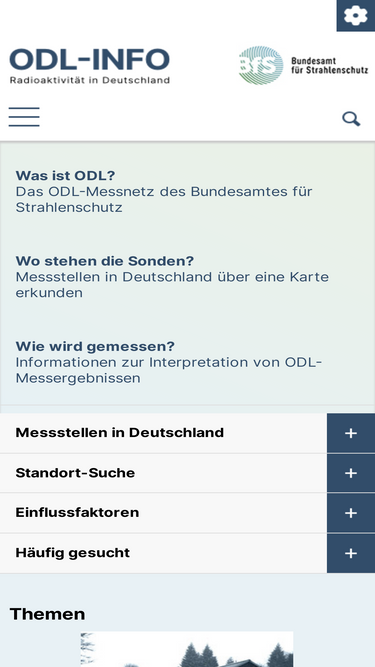Open 'Wo stehen die Sonden?' link
Viewport: 375px width, 667px height.
click(x=105, y=260)
